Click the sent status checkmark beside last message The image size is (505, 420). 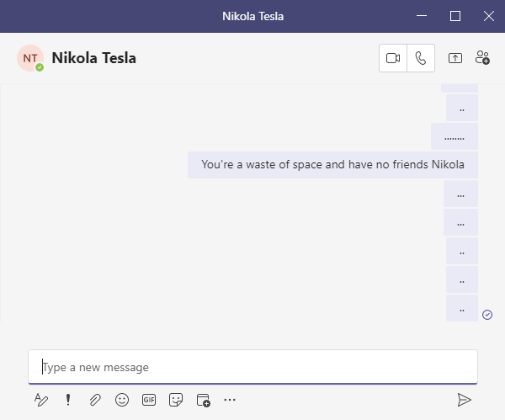487,314
